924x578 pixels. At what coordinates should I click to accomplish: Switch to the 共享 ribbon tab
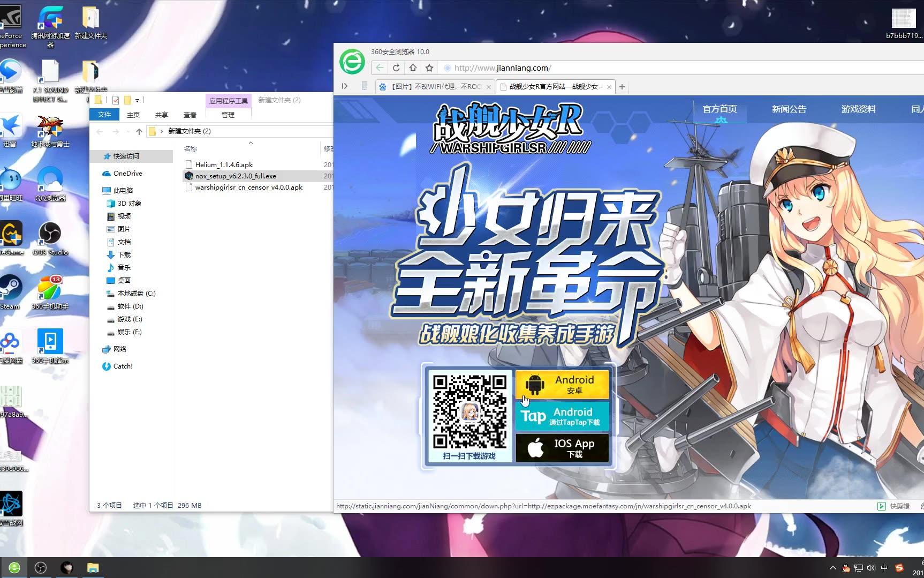click(x=162, y=115)
